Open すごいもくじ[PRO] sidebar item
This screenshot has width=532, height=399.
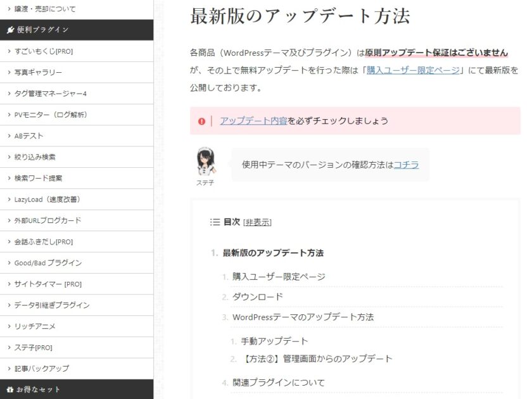point(77,51)
